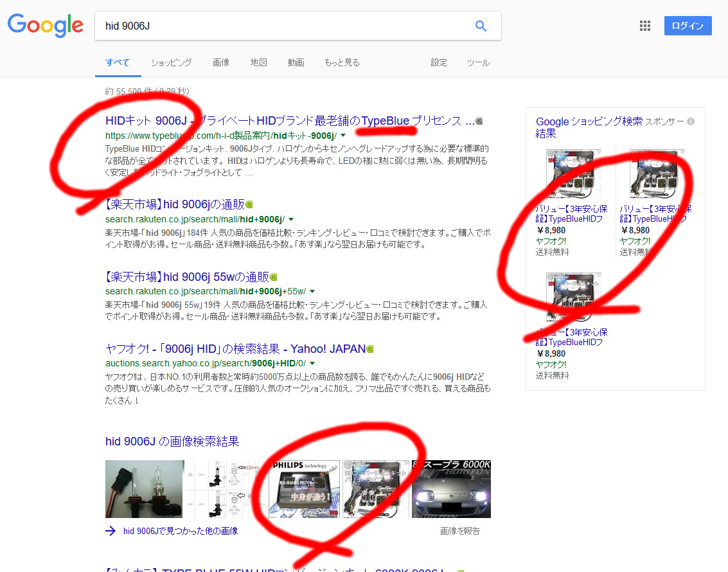Open top-right バリュー【3年安心保証】TypeBlueHID product title
728x572 pixels.
coord(655,213)
